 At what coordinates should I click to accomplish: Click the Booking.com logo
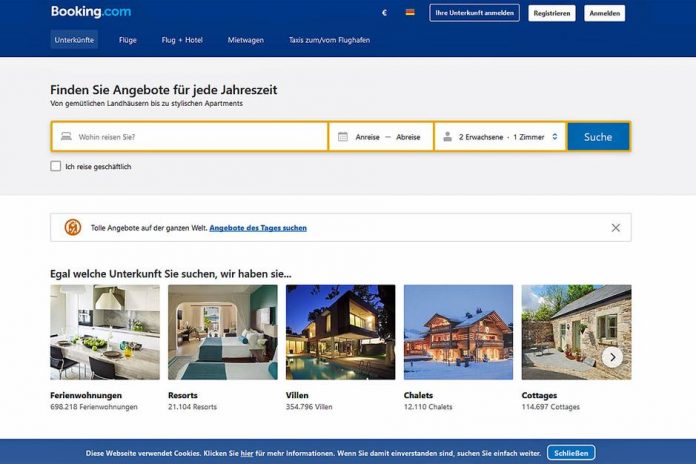tap(91, 12)
